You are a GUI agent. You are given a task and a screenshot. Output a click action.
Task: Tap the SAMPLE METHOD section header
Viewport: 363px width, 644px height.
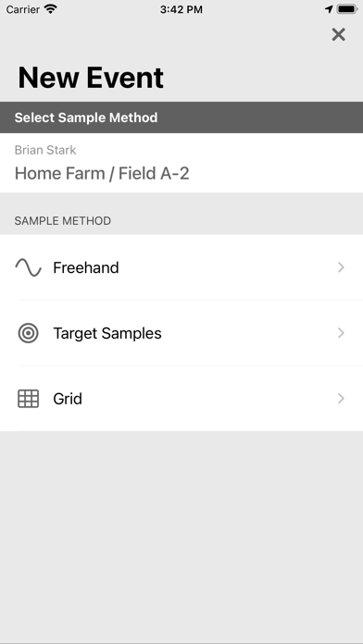tap(63, 221)
